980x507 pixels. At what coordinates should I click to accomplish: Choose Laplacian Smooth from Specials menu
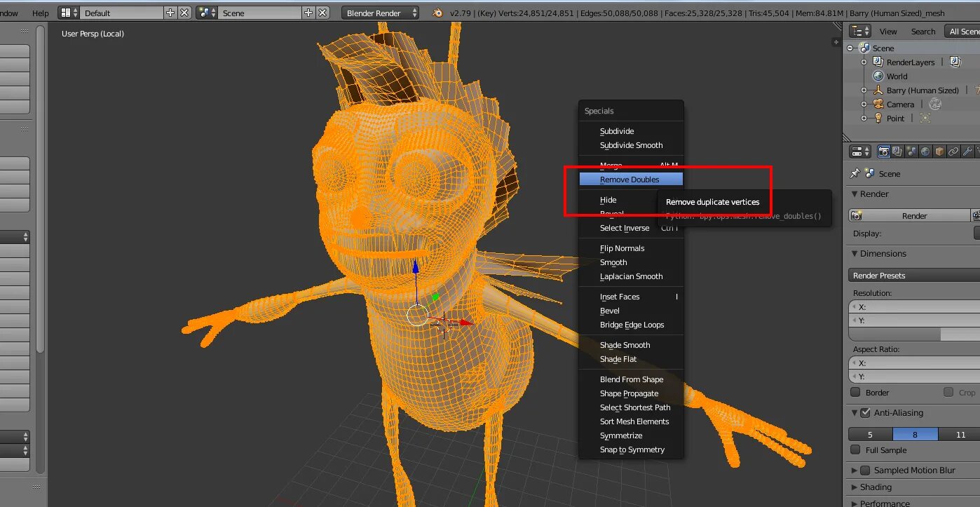[631, 276]
